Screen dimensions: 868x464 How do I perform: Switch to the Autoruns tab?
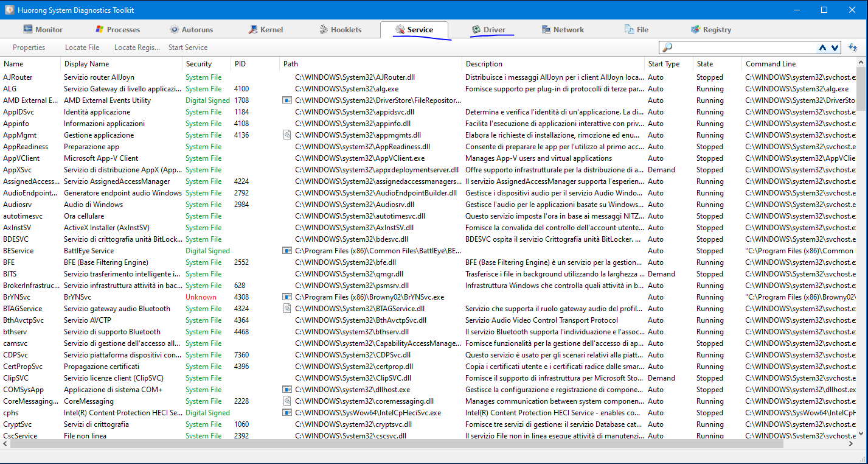coord(191,30)
